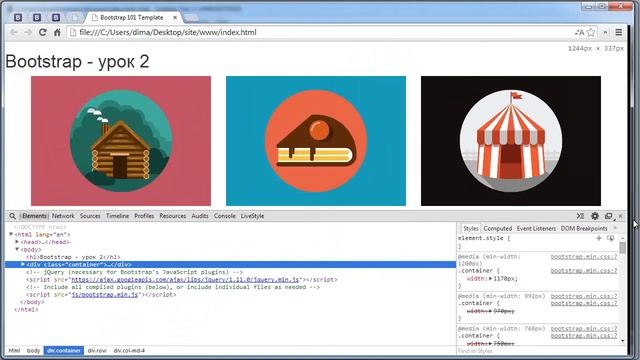Viewport: 640px width, 360px height.
Task: Select the h1 Bootstrap - урок 2 DOM node
Action: click(73, 257)
